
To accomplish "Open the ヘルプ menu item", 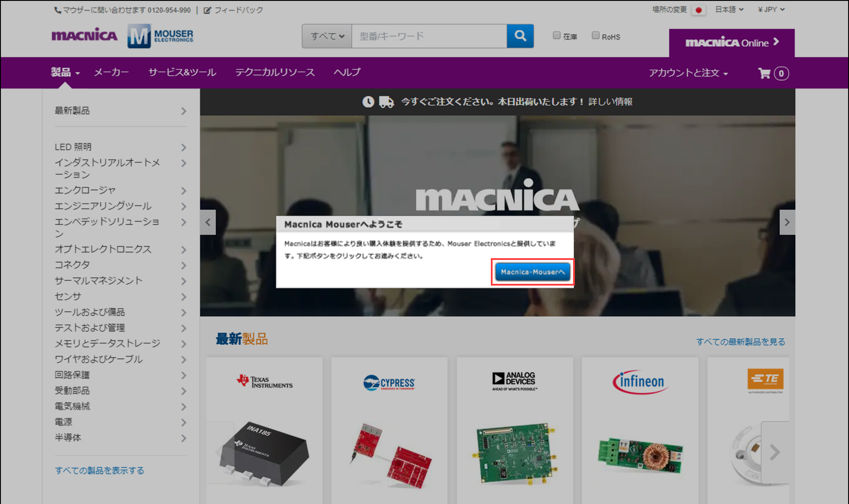I will tap(347, 73).
